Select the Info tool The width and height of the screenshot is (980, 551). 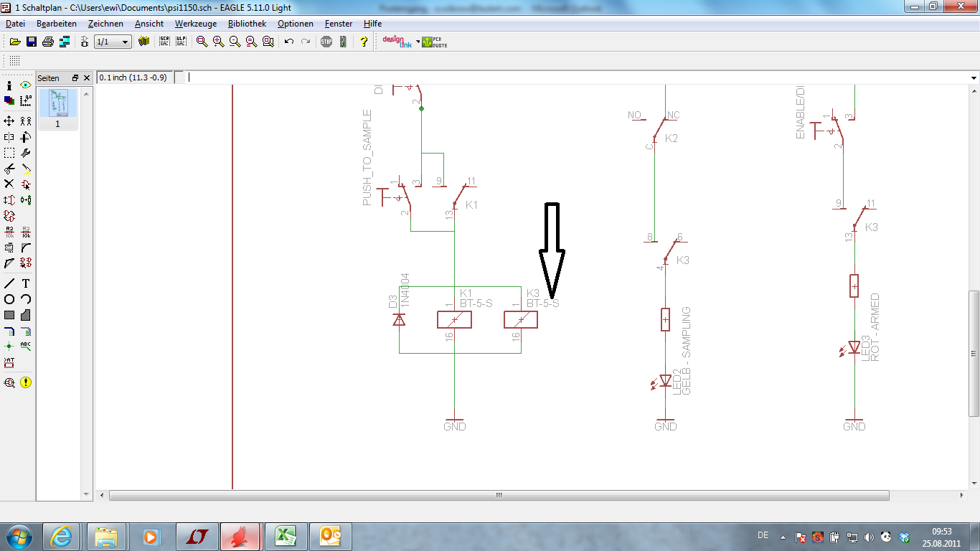pyautogui.click(x=9, y=85)
